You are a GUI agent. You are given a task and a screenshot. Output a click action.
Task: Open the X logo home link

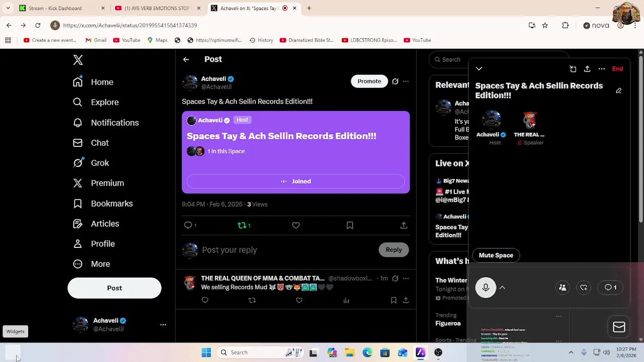78,60
